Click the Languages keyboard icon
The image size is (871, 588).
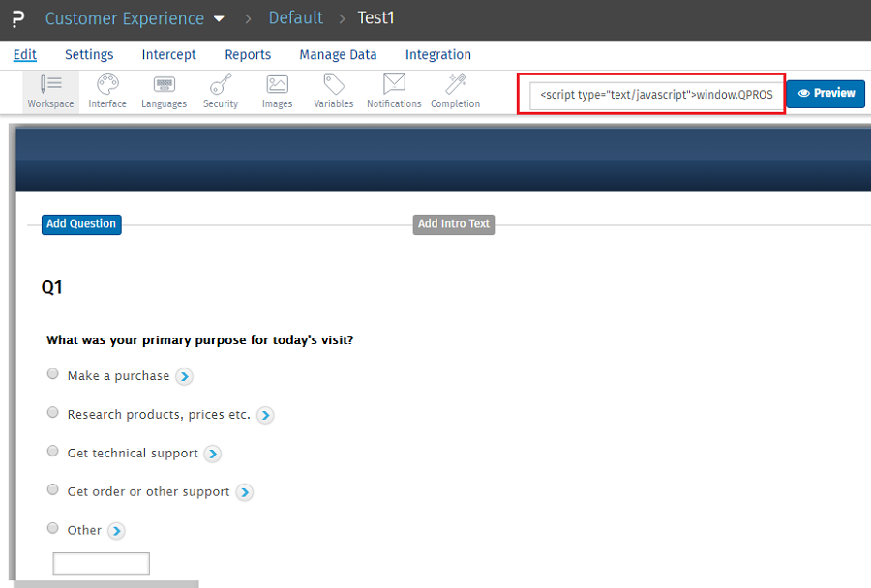click(164, 85)
